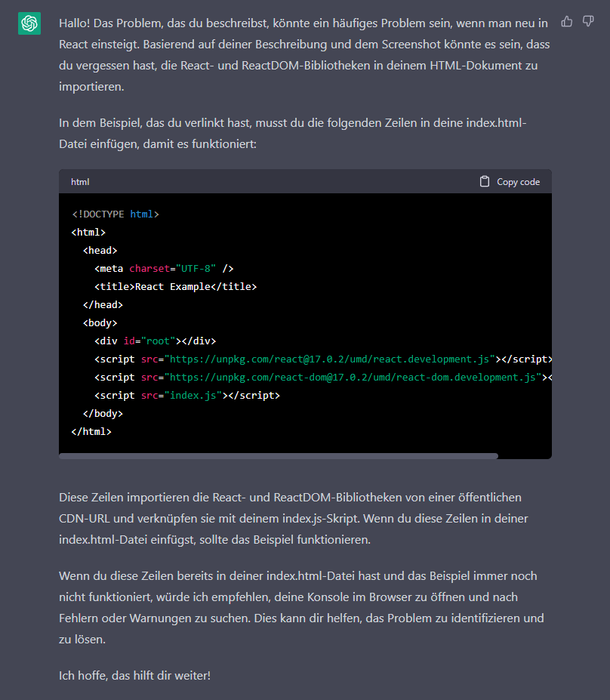Screen dimensions: 610x700
Task: Click the meta charset="UTF-8" line
Action: tap(164, 269)
